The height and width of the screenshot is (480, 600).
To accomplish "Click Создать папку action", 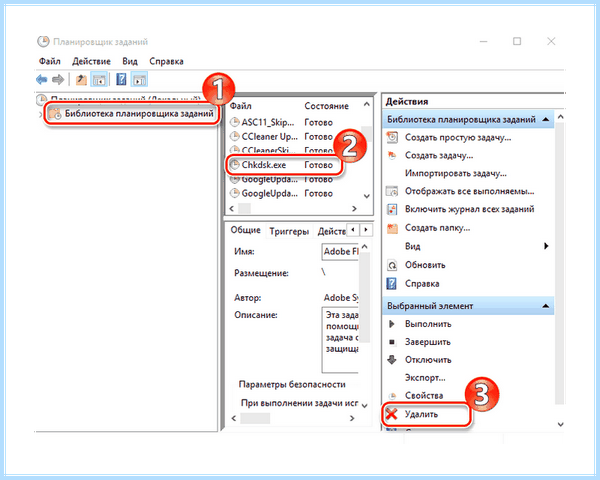I will click(437, 228).
